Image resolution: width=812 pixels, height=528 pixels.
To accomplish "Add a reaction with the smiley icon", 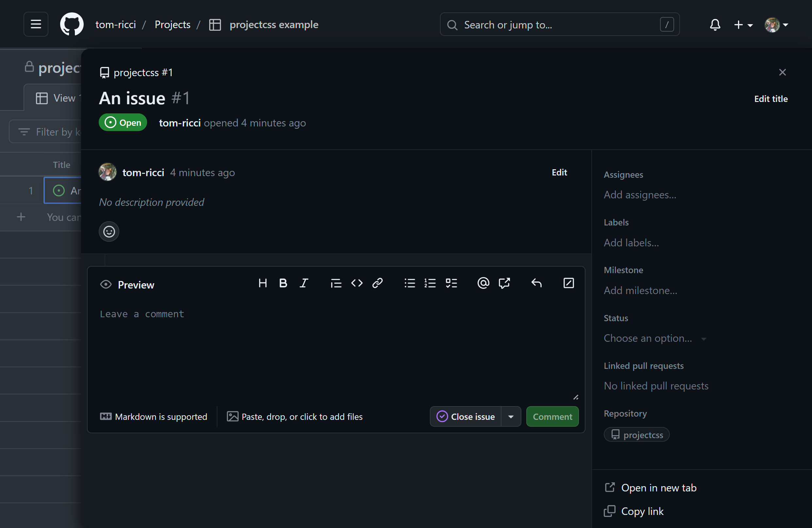I will click(109, 232).
